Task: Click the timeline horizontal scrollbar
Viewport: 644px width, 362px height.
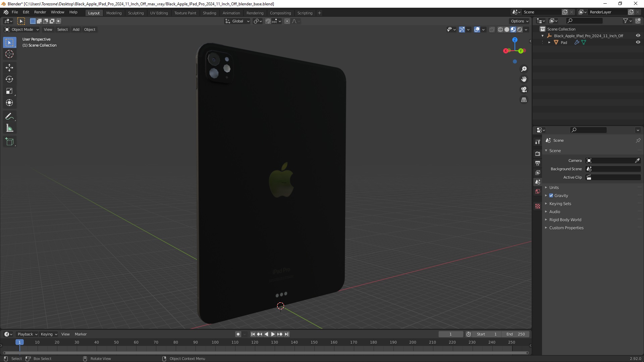Action: click(x=265, y=353)
